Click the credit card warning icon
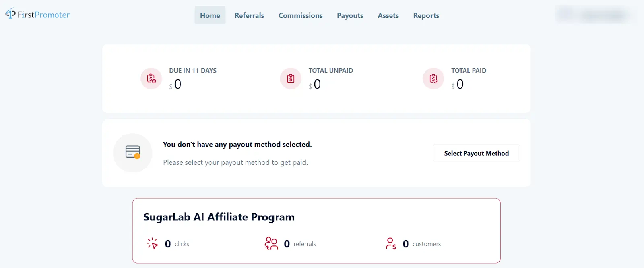The image size is (644, 268). [132, 153]
